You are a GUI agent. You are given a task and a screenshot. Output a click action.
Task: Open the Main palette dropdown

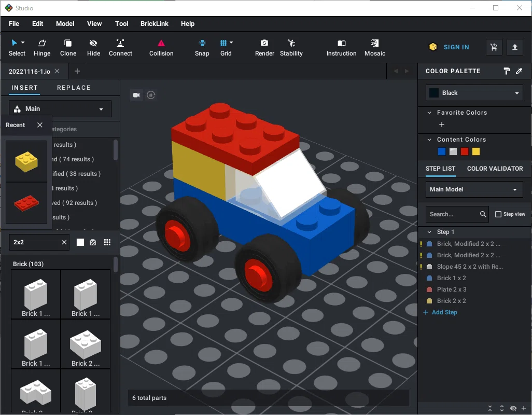(60, 109)
